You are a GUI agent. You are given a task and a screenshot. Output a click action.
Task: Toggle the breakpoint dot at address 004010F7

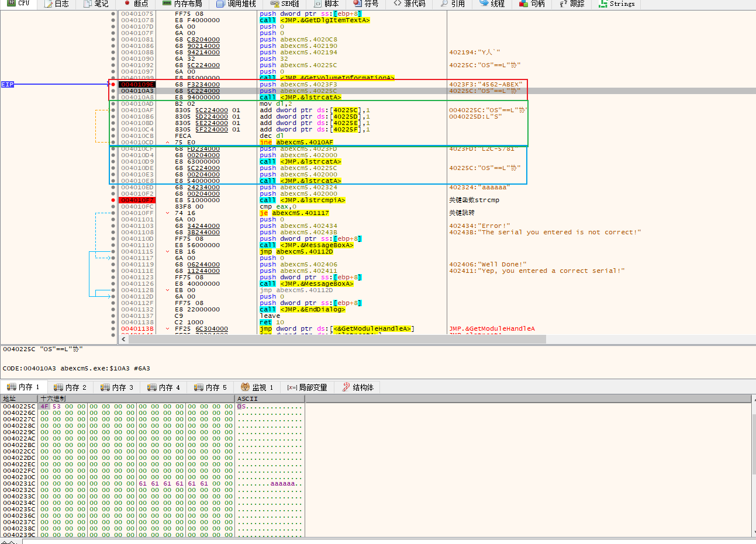[113, 200]
